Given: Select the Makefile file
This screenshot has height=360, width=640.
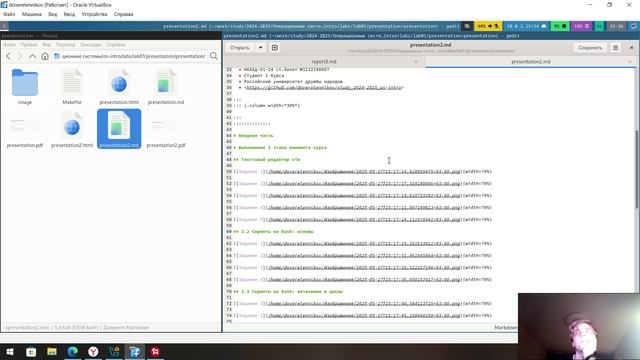Looking at the screenshot, I should [x=72, y=87].
